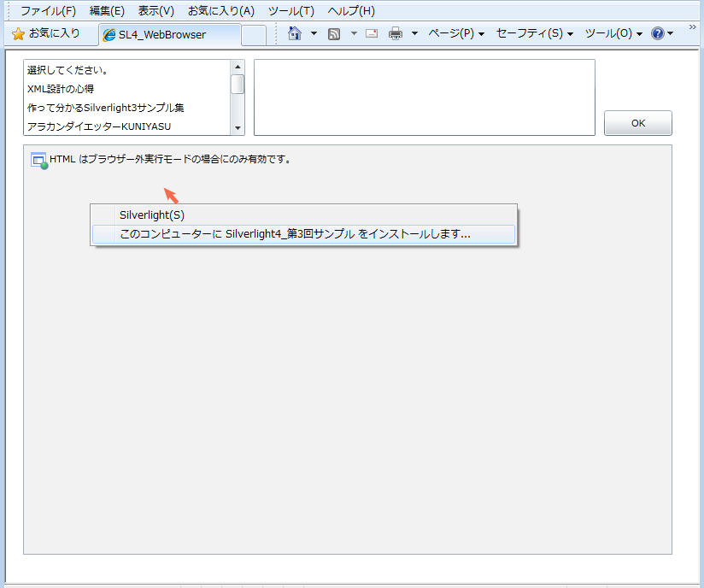Expand the print dropdown arrow
This screenshot has width=704, height=588.
tap(415, 33)
